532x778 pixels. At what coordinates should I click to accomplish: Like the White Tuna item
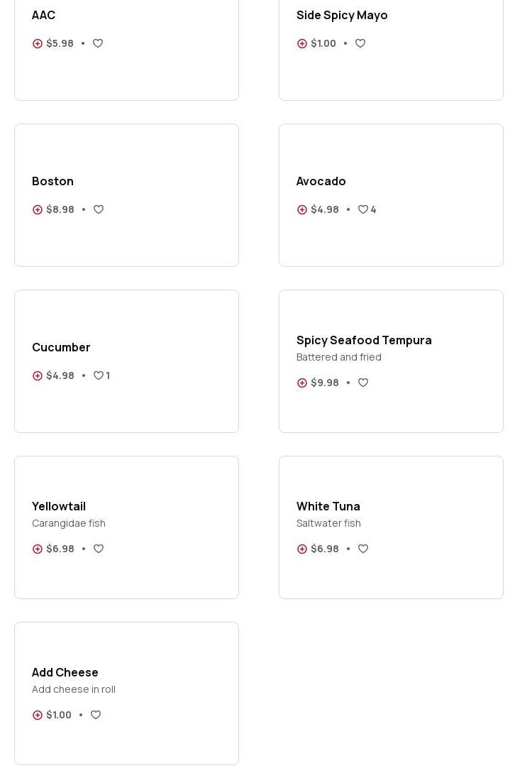click(363, 549)
